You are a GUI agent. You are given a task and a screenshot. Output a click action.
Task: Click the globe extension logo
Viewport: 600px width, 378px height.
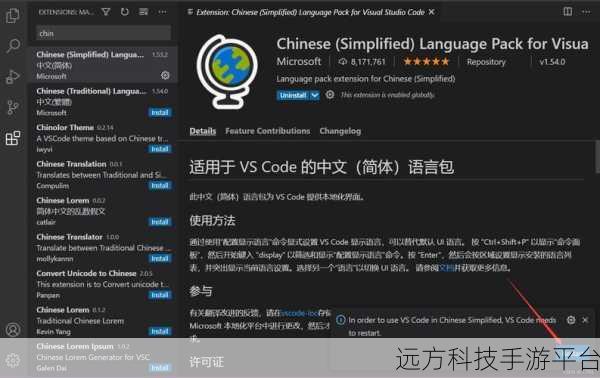pyautogui.click(x=227, y=72)
